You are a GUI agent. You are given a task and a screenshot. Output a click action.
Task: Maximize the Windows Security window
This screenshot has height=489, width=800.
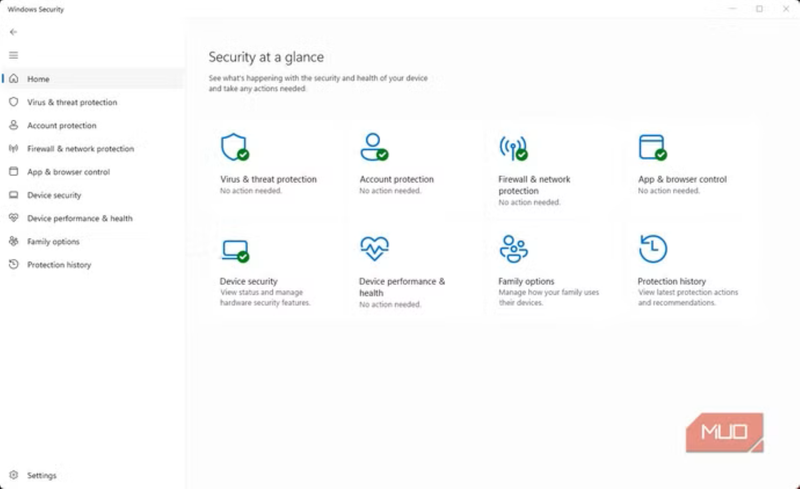(759, 9)
